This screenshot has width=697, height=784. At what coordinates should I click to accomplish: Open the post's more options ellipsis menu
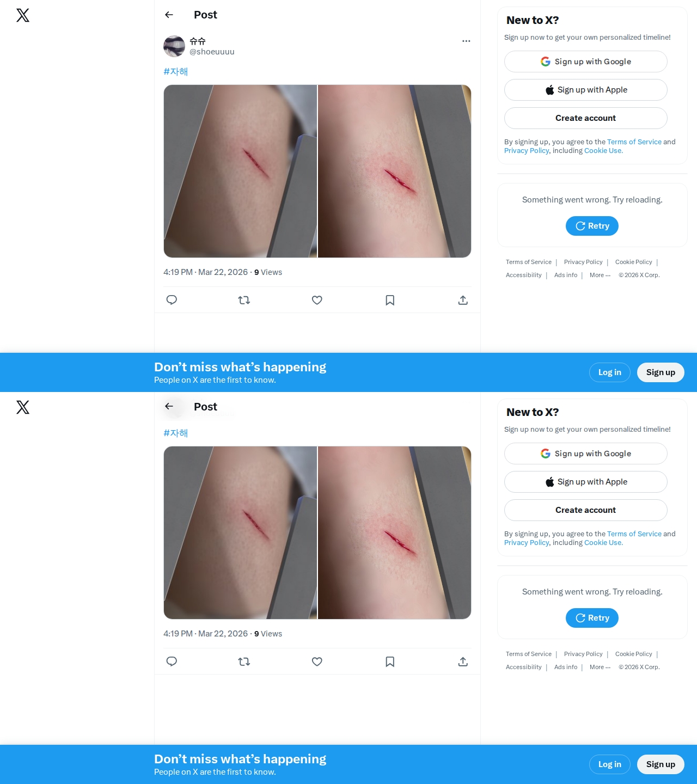(x=466, y=41)
